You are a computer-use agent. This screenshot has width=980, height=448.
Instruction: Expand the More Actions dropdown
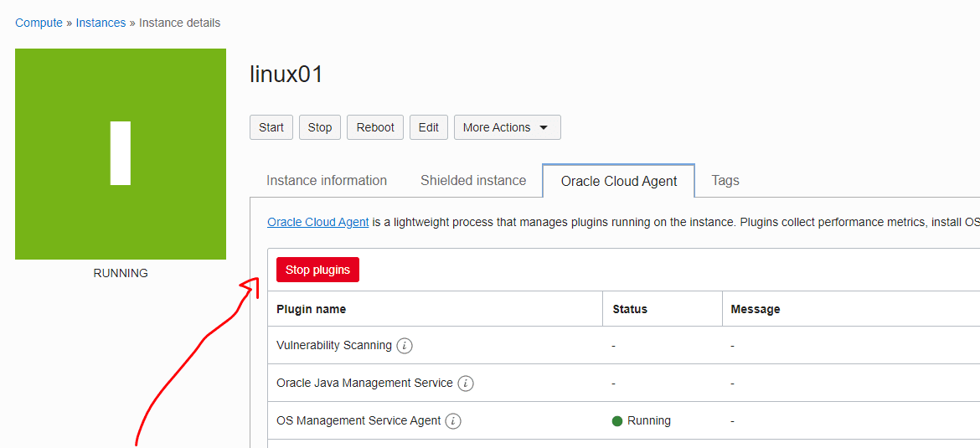[x=507, y=127]
